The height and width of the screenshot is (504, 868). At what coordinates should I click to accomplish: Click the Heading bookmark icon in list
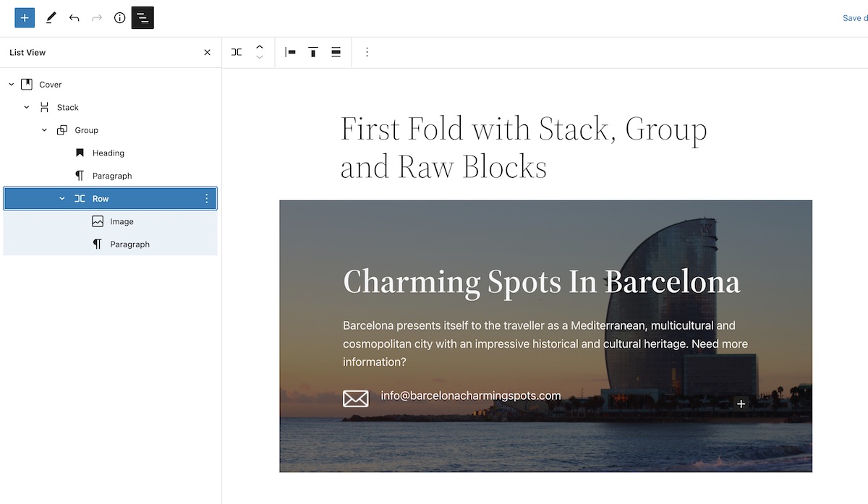pos(80,153)
